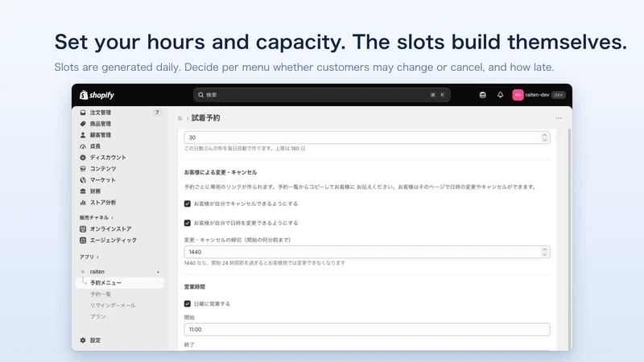
Task: Click the raiten app icon
Action: (x=83, y=272)
